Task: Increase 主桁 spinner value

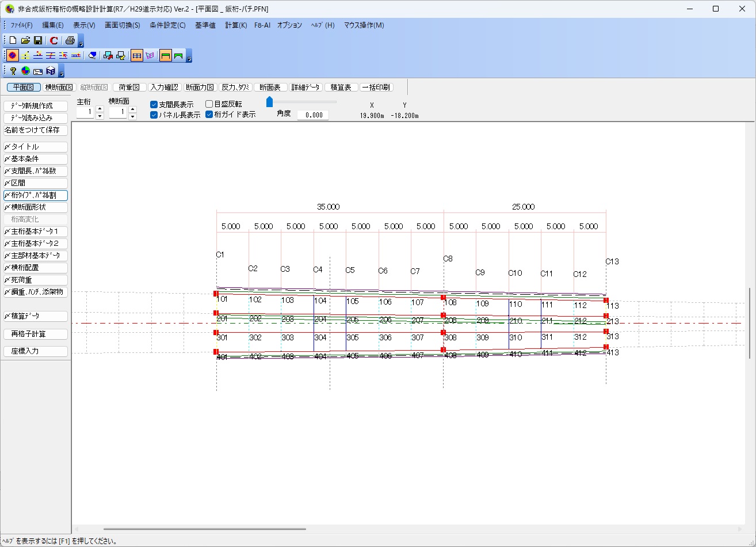Action: pos(100,109)
